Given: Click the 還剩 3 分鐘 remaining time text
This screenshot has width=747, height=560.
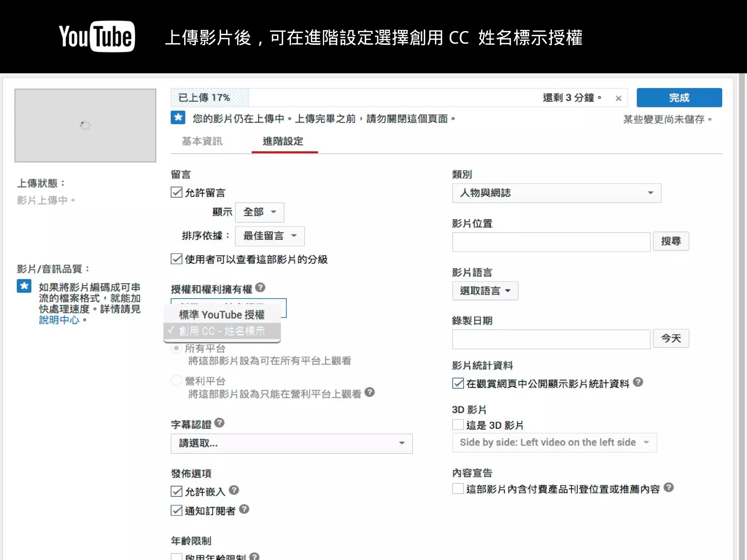Looking at the screenshot, I should (572, 98).
